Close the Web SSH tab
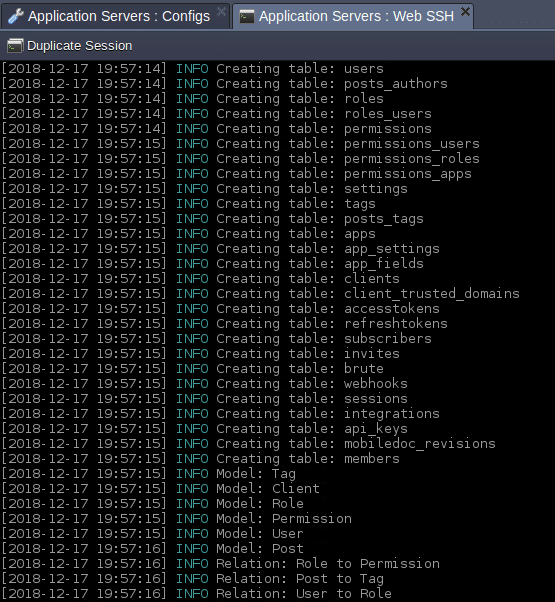This screenshot has width=555, height=602. (465, 12)
